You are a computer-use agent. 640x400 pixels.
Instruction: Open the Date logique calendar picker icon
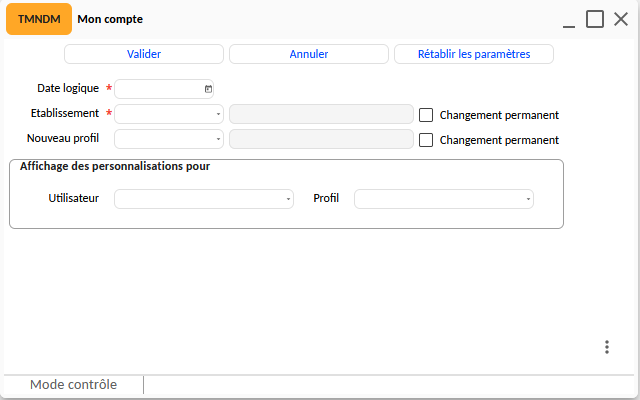click(x=208, y=89)
